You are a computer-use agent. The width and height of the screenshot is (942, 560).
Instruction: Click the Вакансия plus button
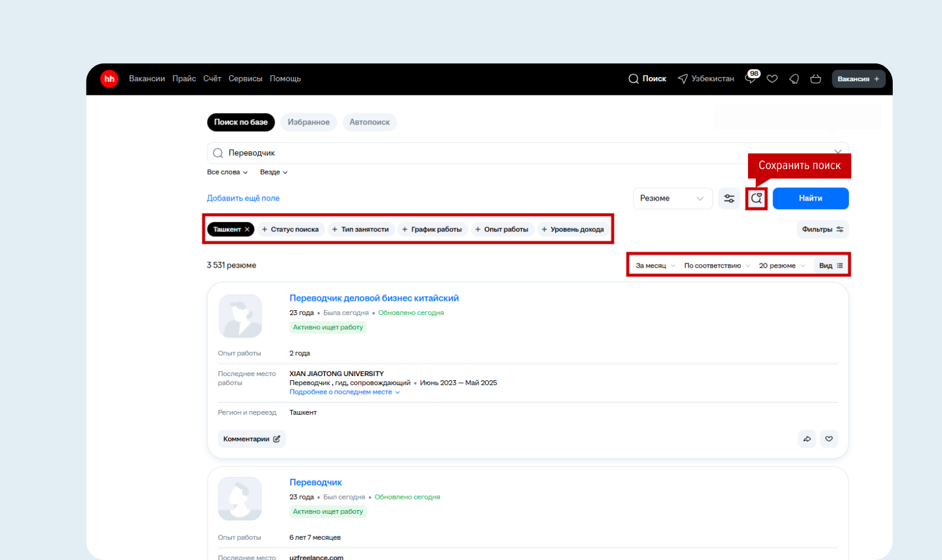858,79
